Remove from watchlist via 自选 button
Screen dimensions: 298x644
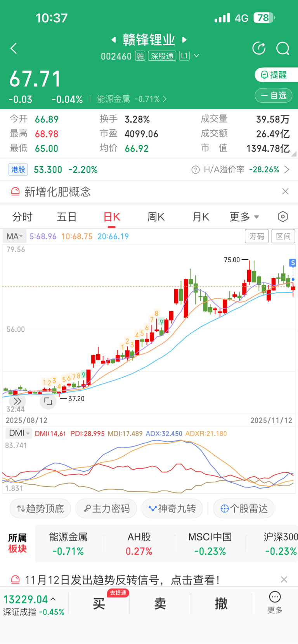click(x=274, y=95)
